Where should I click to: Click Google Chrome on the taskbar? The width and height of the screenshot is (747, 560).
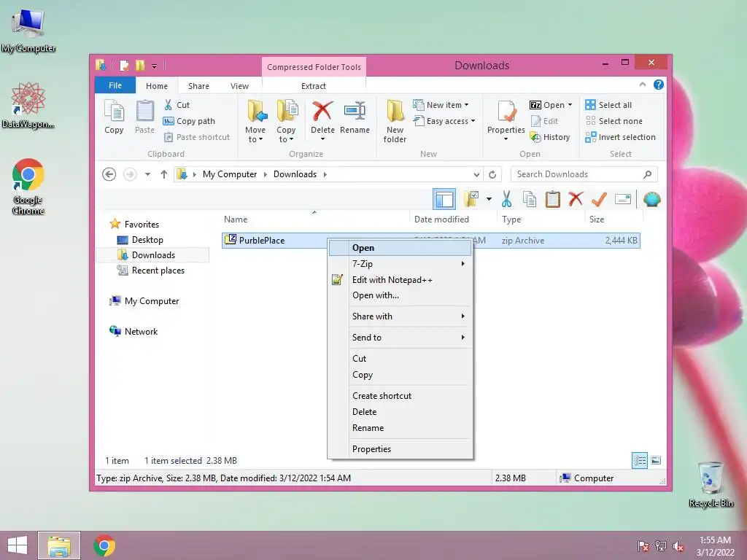tap(104, 545)
